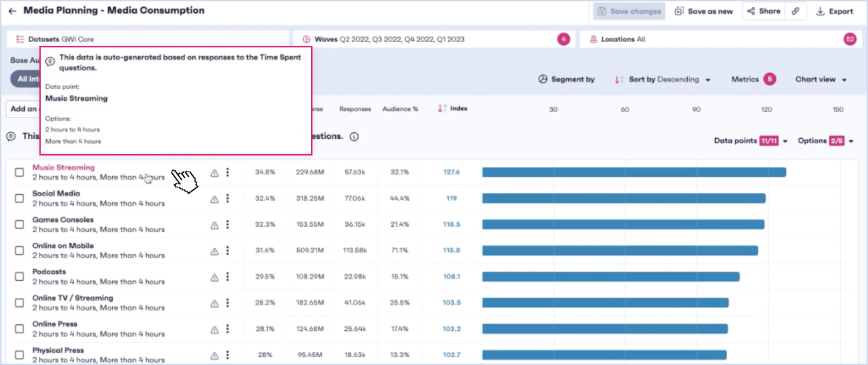Open warning icon for Online on Mobile row

click(214, 251)
